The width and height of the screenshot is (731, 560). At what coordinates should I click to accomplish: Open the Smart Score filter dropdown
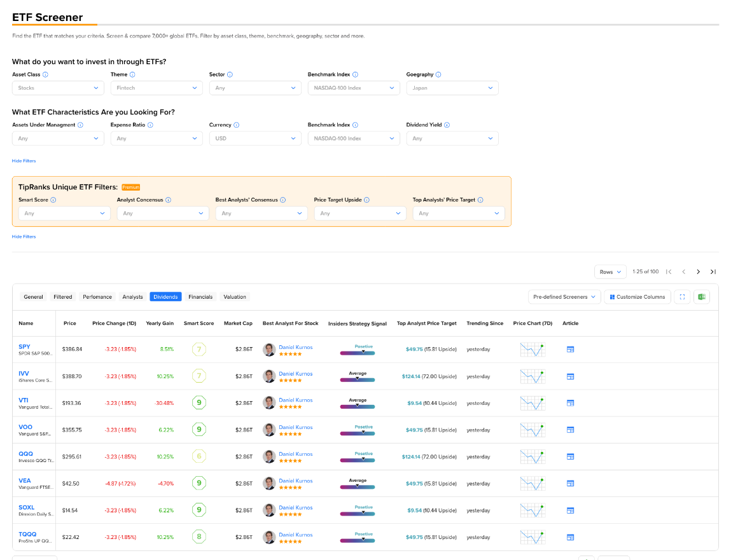click(64, 214)
